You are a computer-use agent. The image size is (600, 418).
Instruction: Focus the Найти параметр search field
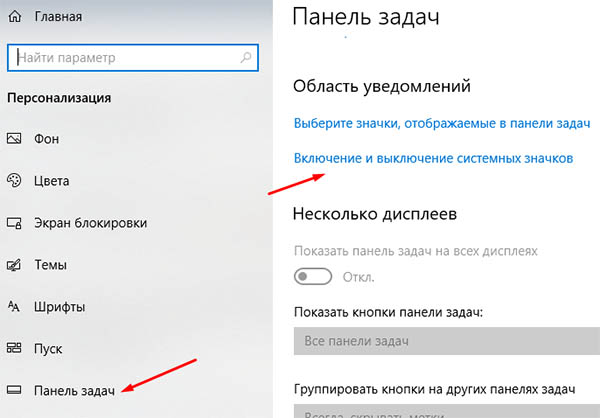point(133,57)
